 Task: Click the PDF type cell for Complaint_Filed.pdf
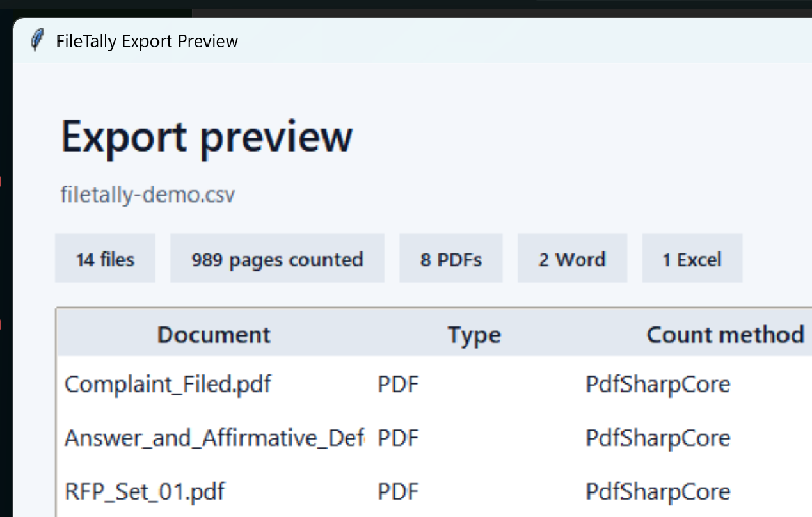(397, 384)
